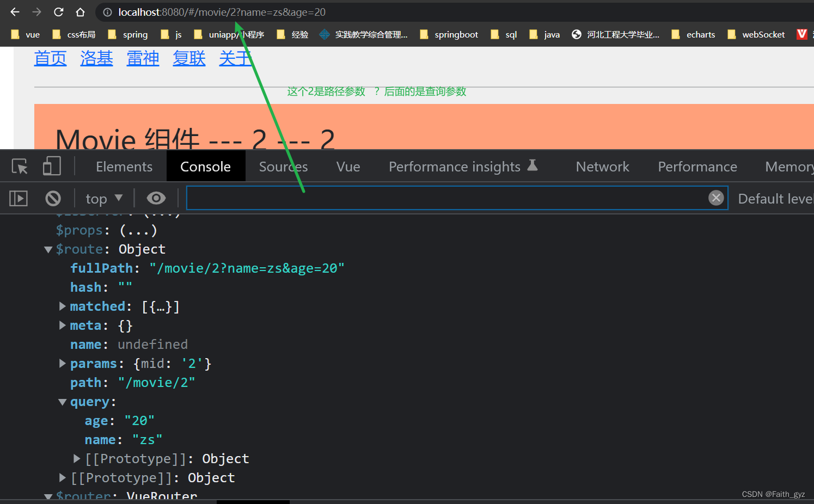Expand the params object
The width and height of the screenshot is (814, 504).
[x=63, y=364]
